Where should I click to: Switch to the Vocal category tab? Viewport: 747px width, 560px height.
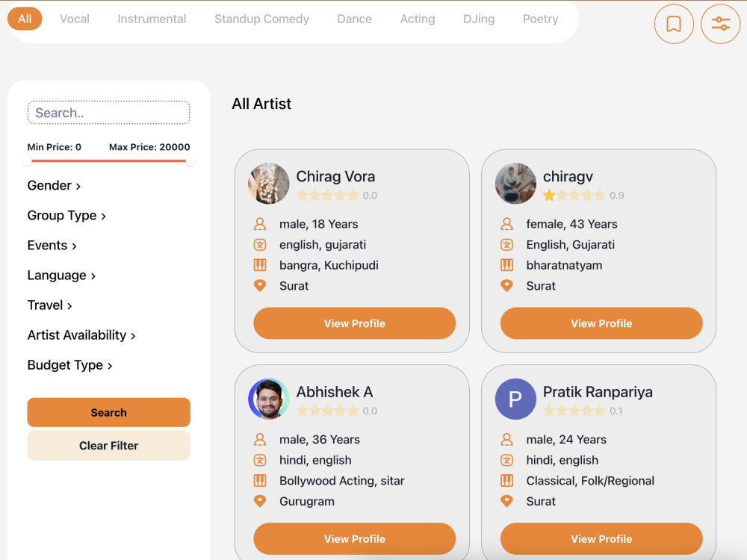click(74, 19)
